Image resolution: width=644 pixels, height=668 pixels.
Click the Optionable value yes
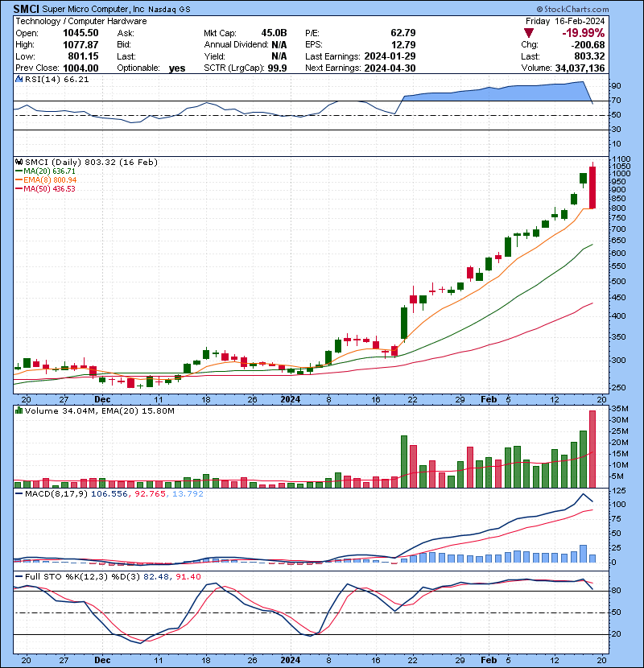(x=177, y=68)
